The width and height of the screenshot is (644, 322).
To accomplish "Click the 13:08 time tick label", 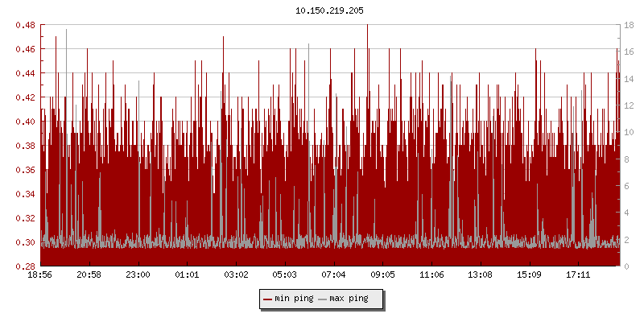I will coord(481,275).
